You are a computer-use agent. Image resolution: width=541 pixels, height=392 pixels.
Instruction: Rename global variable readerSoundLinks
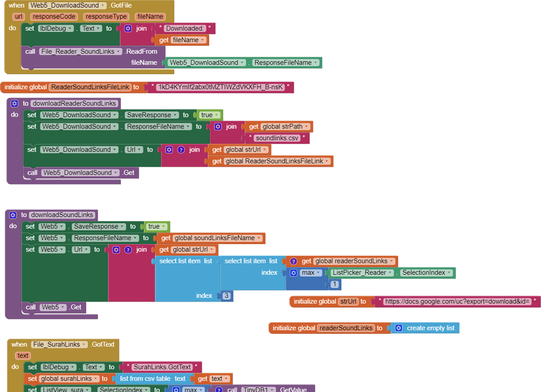click(346, 328)
